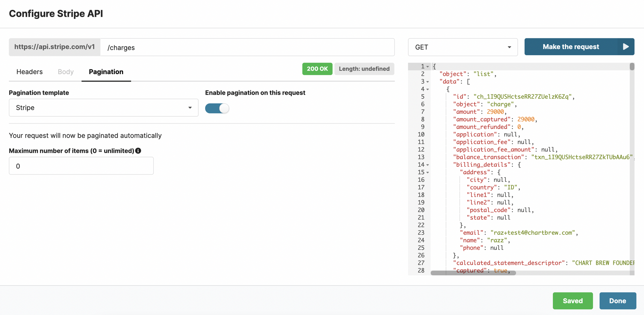
Task: Collapse the JSON fold arrow on line 1
Action: pos(428,67)
